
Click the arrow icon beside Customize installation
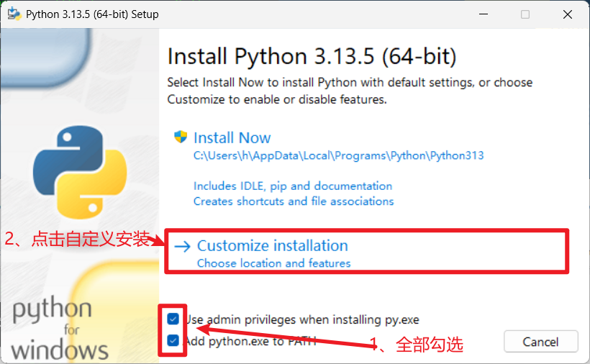coord(183,247)
